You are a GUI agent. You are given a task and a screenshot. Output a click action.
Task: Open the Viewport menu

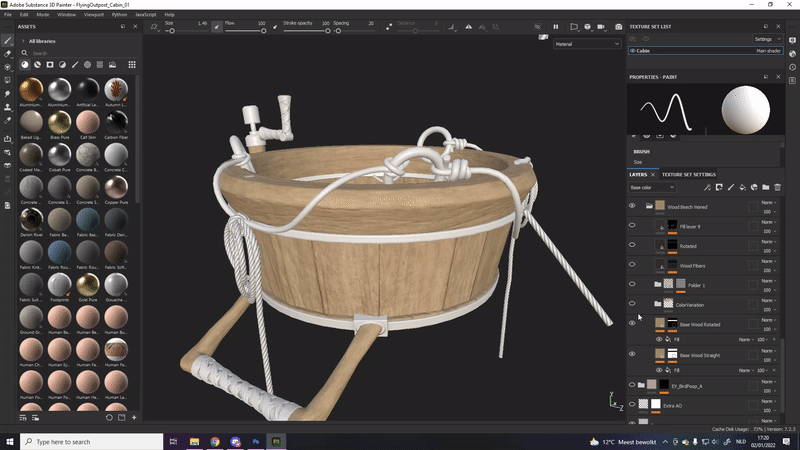tap(93, 14)
